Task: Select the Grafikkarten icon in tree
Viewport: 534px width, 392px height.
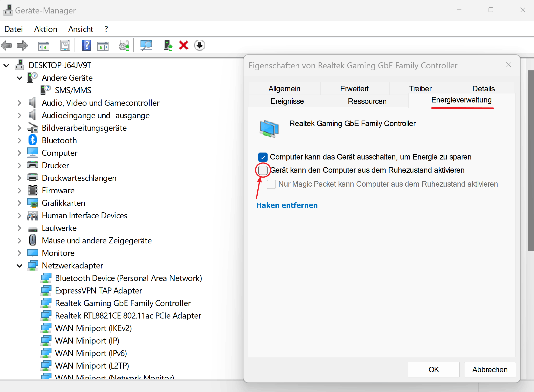Action: tap(32, 203)
